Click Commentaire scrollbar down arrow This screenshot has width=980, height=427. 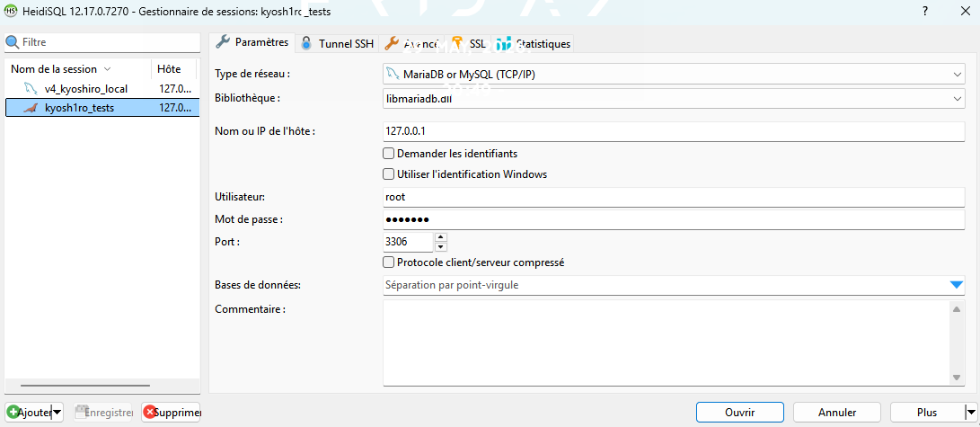[x=957, y=378]
